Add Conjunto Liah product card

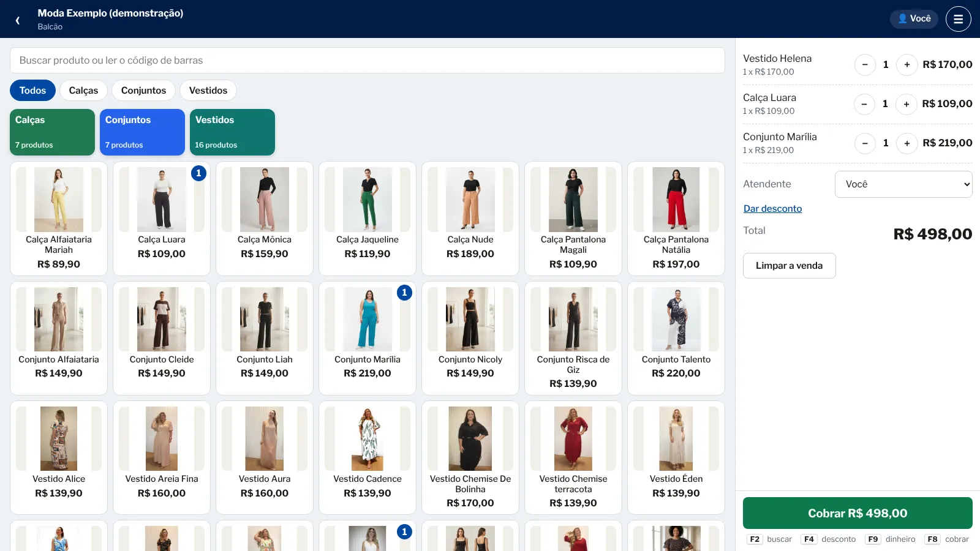click(265, 338)
